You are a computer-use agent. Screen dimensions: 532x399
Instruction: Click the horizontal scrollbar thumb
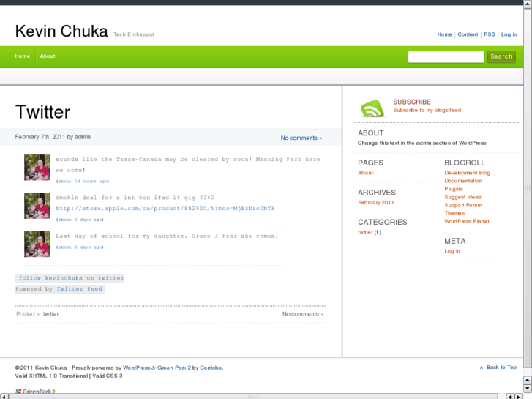point(253,396)
